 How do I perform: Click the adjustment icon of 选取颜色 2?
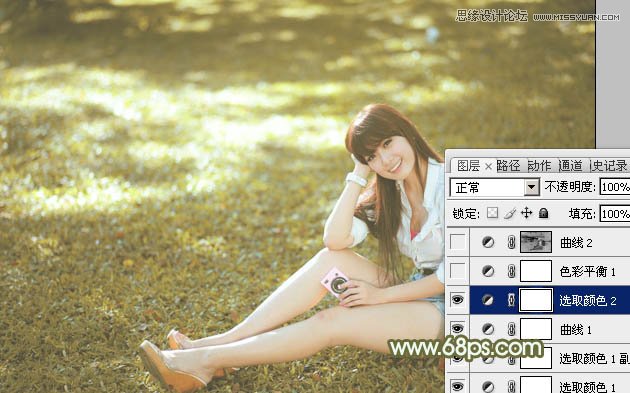[x=488, y=300]
